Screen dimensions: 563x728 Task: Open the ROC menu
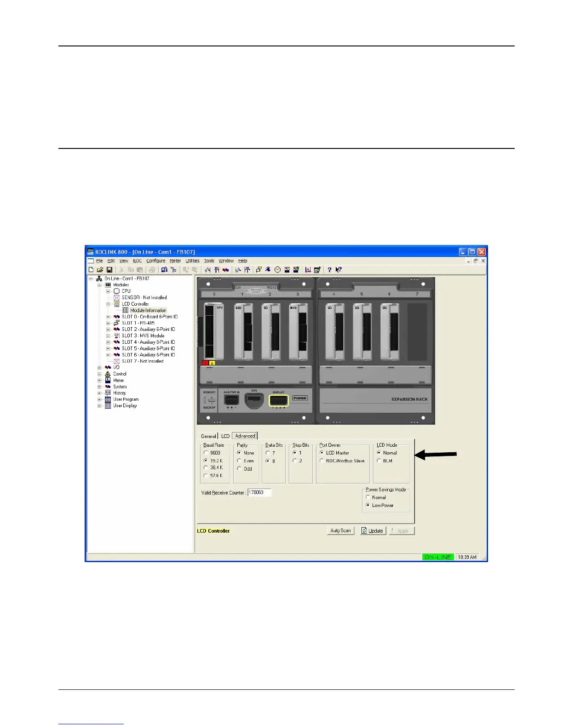[138, 261]
